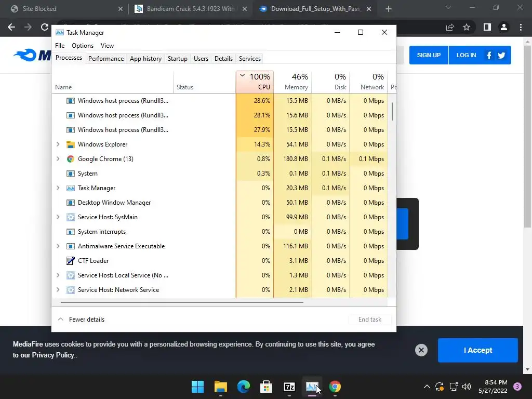Image resolution: width=532 pixels, height=399 pixels.
Task: Click the End task button
Action: [x=370, y=320]
